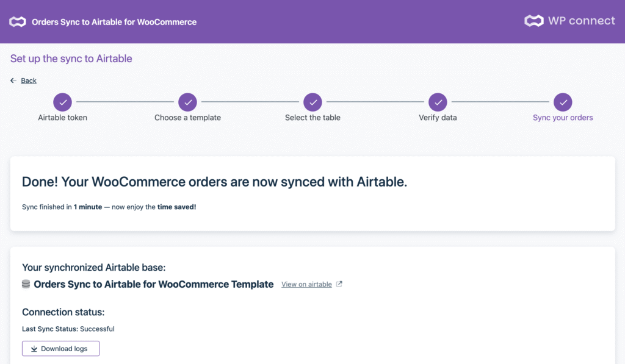Screen dimensions: 625x364
Task: Open the View on airtable link
Action: coord(306,285)
